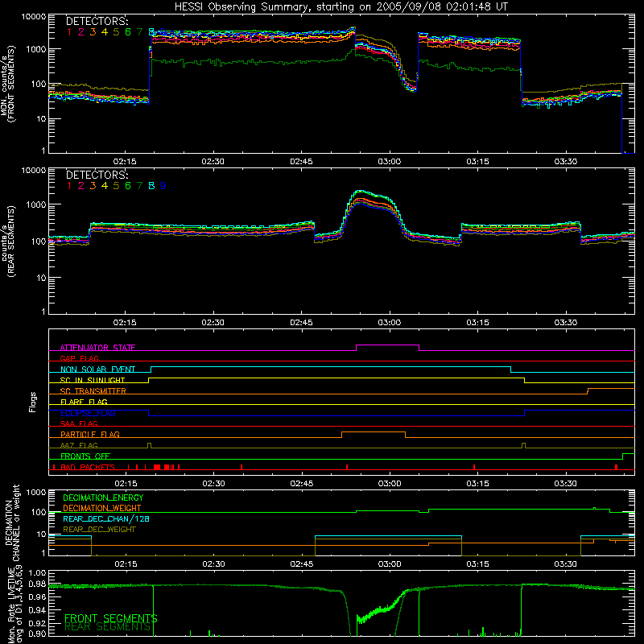Select the SAA_FLAG label

coord(79,423)
